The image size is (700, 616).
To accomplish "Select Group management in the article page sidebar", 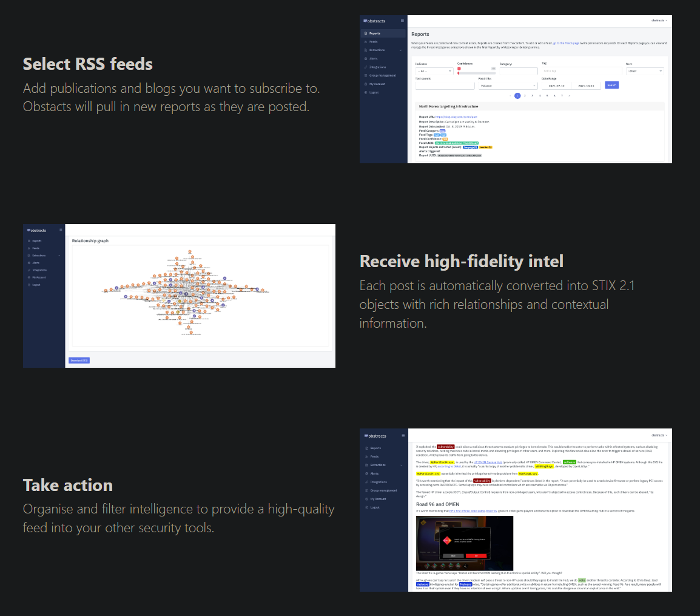I will (383, 490).
